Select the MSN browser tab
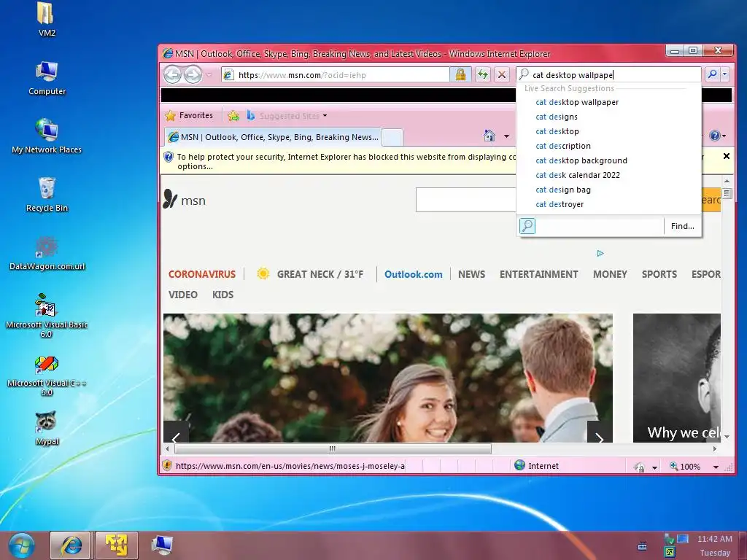This screenshot has height=560, width=747. tap(273, 137)
